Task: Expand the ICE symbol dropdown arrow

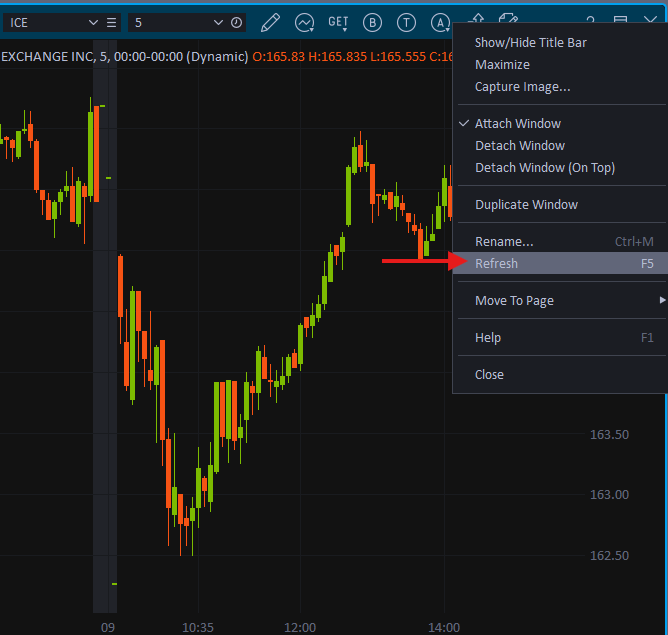Action: click(93, 22)
